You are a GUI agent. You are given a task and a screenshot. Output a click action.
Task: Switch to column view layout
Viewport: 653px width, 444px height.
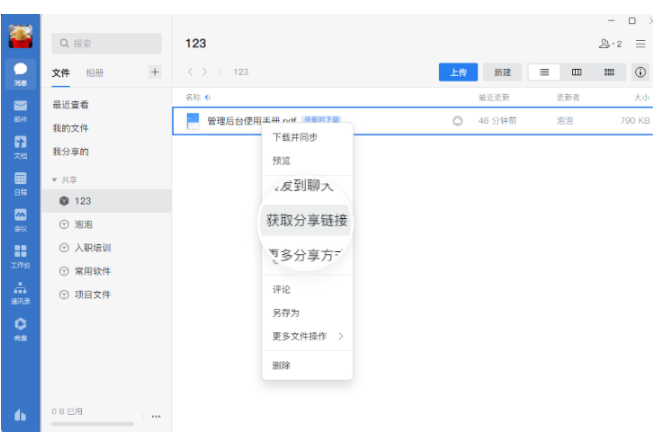(x=576, y=72)
